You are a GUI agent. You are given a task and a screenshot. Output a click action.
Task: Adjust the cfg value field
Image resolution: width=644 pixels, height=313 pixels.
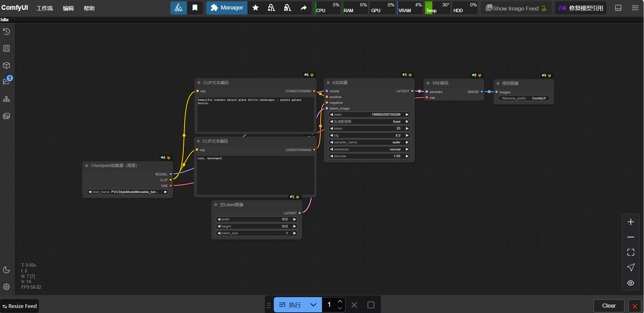(x=369, y=135)
